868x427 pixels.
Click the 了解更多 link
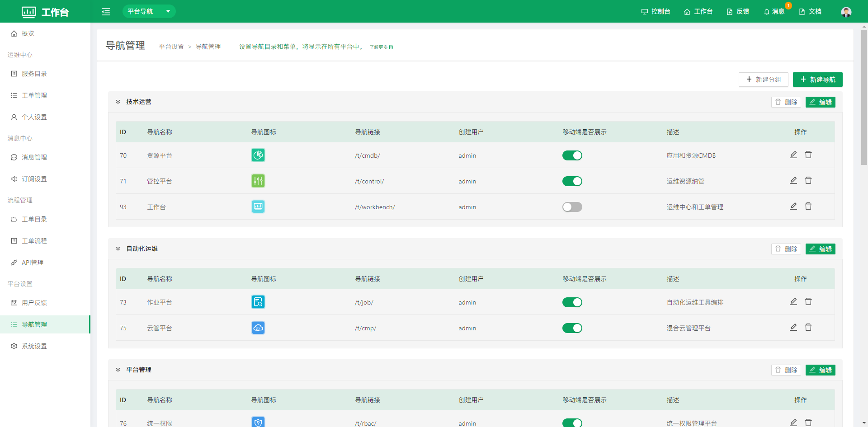coord(381,47)
